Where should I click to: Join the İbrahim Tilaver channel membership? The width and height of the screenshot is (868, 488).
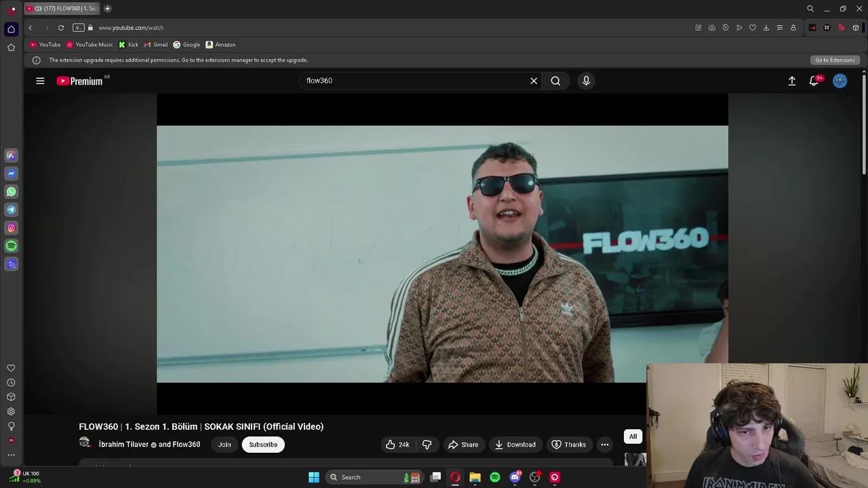(224, 445)
